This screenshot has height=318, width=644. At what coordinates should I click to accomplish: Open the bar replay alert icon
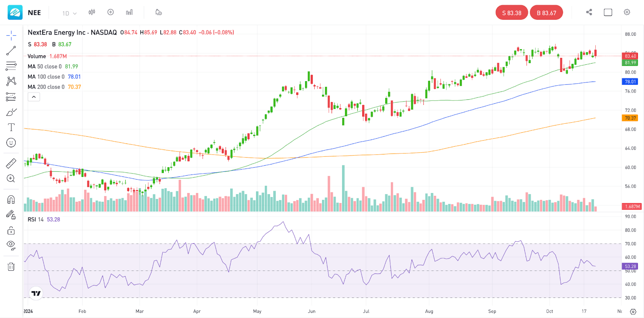[x=159, y=12]
